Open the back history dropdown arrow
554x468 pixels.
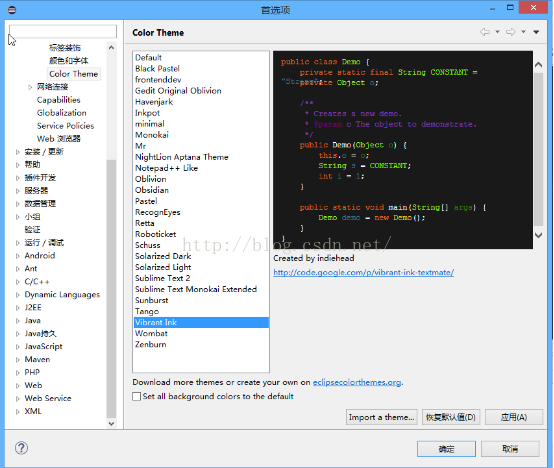(497, 32)
